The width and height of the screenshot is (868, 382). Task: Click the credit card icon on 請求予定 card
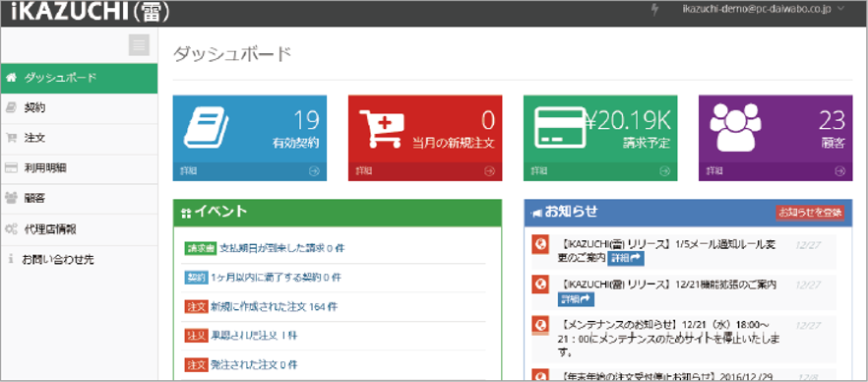click(x=559, y=128)
